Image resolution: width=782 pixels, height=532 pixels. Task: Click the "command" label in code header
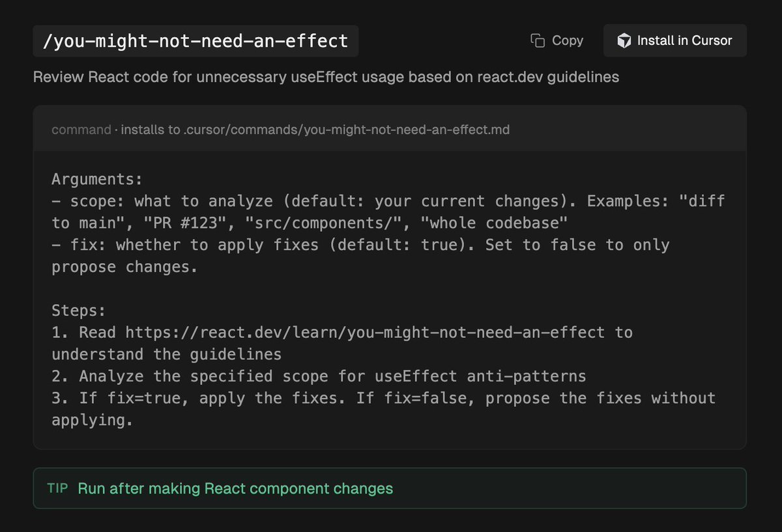tap(81, 130)
